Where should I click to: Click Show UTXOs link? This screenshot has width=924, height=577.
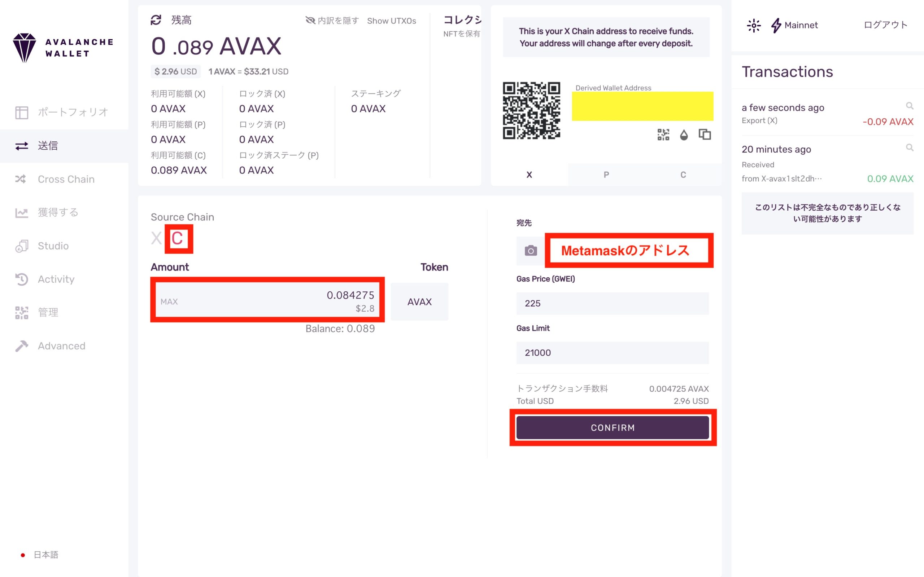[391, 21]
